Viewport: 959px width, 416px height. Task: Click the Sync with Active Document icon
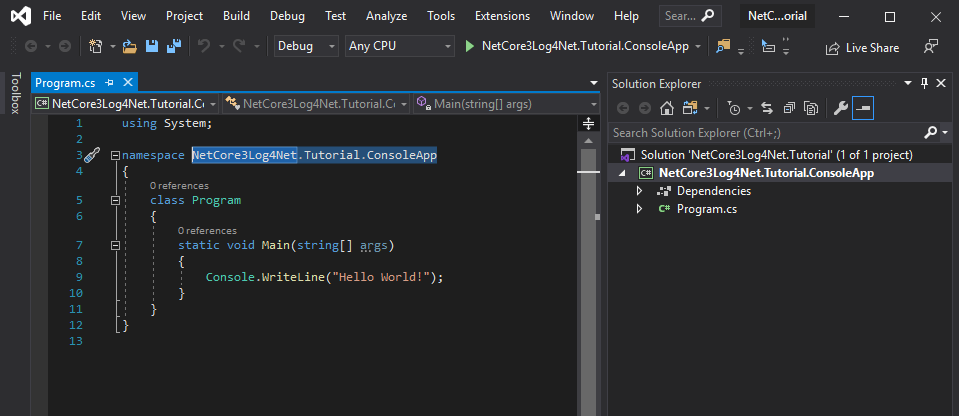pyautogui.click(x=767, y=109)
